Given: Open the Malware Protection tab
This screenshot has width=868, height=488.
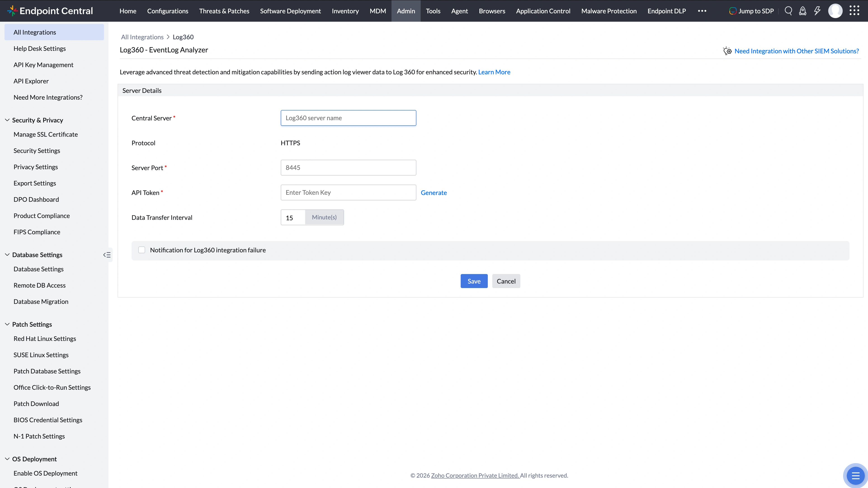Looking at the screenshot, I should point(609,11).
